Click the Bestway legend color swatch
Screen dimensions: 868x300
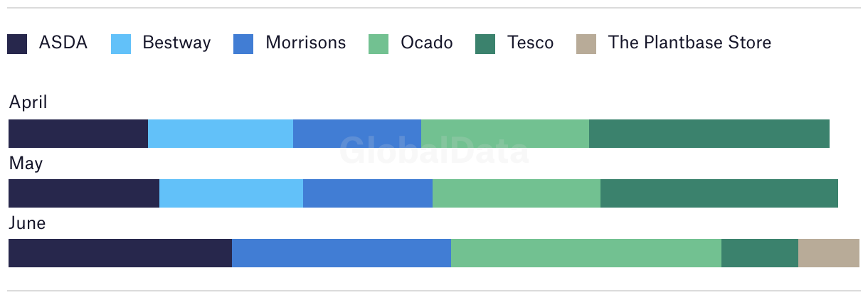pos(121,44)
